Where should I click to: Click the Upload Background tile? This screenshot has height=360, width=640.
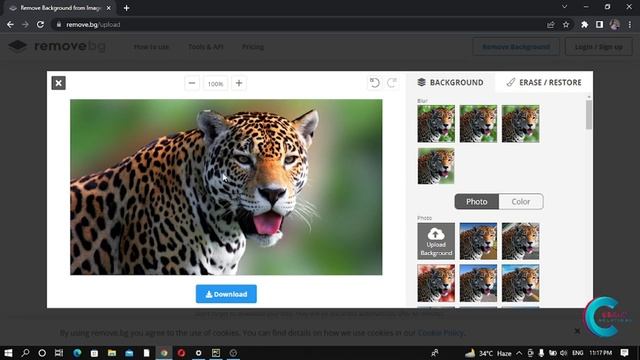coord(436,241)
